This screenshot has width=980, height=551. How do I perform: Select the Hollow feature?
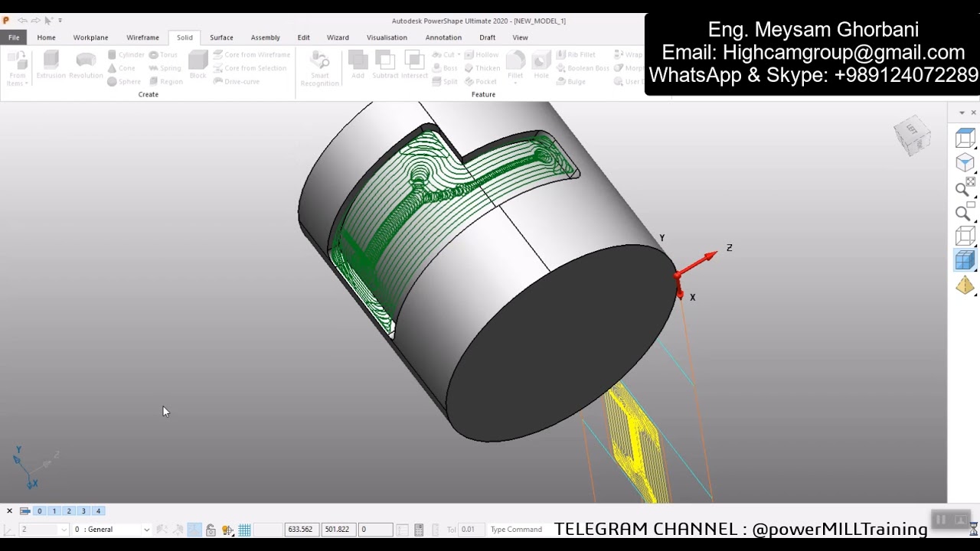[x=481, y=55]
